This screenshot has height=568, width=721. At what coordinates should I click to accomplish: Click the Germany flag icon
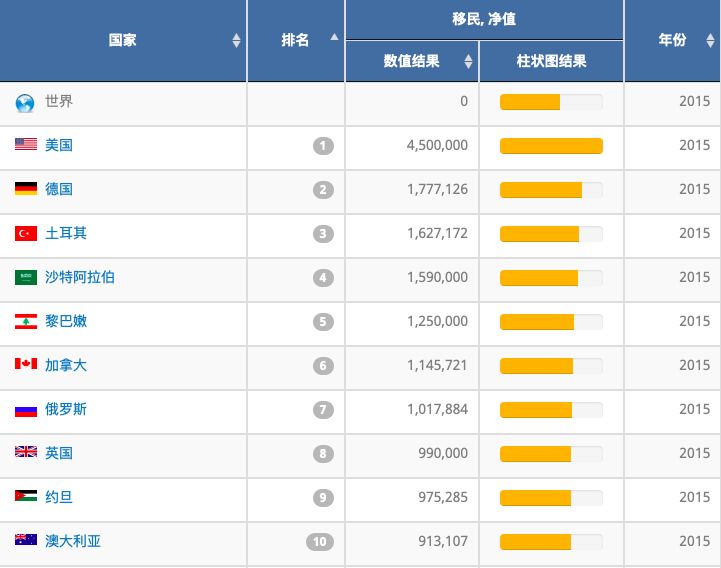26,189
